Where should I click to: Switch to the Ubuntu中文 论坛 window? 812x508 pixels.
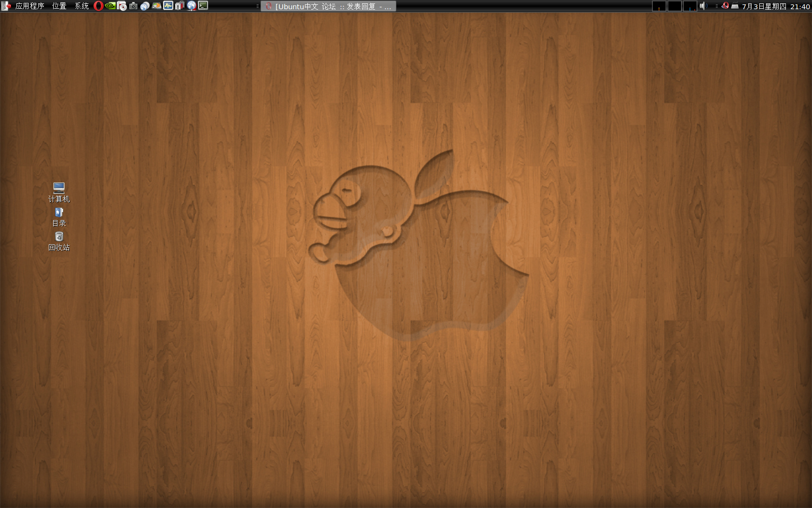point(329,6)
